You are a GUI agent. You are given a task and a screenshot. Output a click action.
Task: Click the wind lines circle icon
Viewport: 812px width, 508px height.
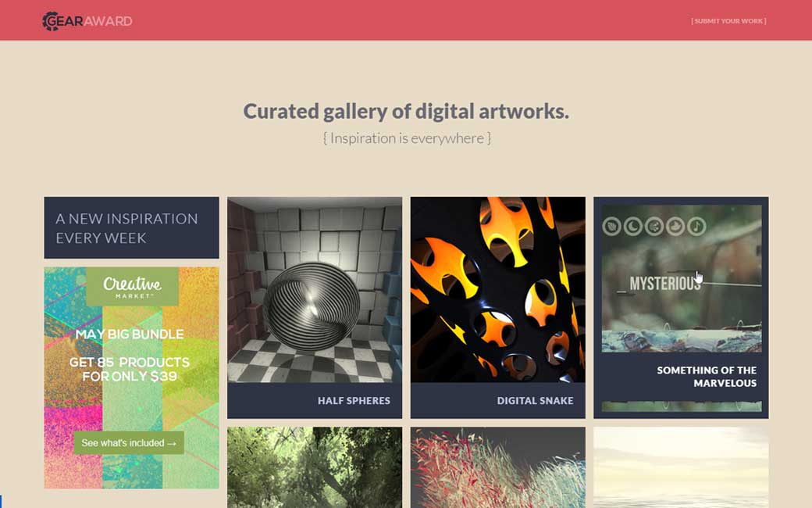point(654,227)
